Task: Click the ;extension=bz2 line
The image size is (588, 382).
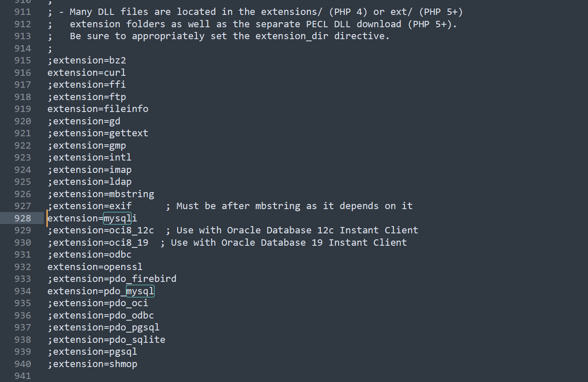Action: click(x=87, y=60)
